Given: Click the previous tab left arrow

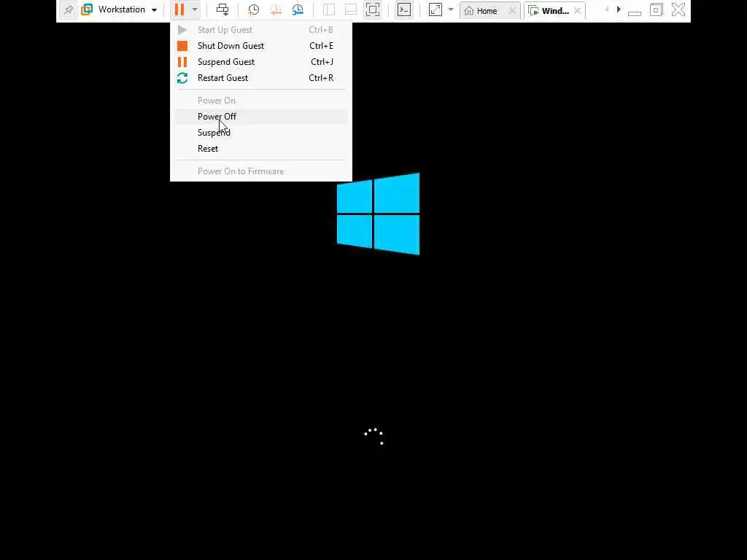Looking at the screenshot, I should (x=606, y=9).
